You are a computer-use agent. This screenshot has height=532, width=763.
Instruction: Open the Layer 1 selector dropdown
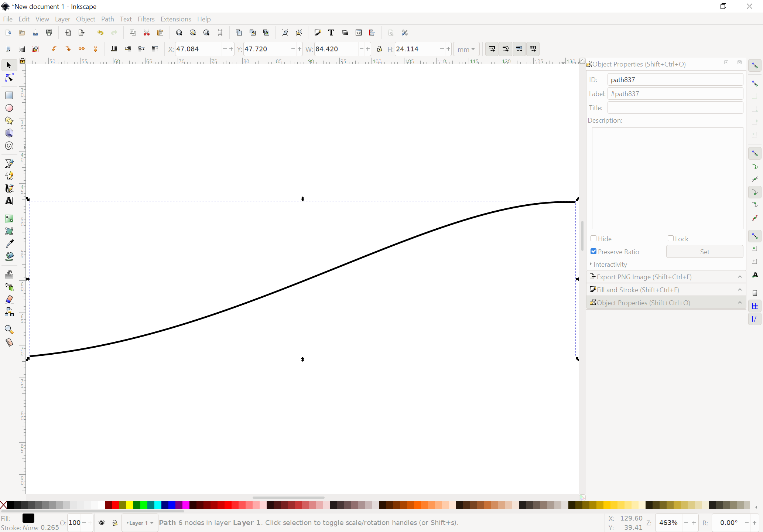click(x=140, y=523)
